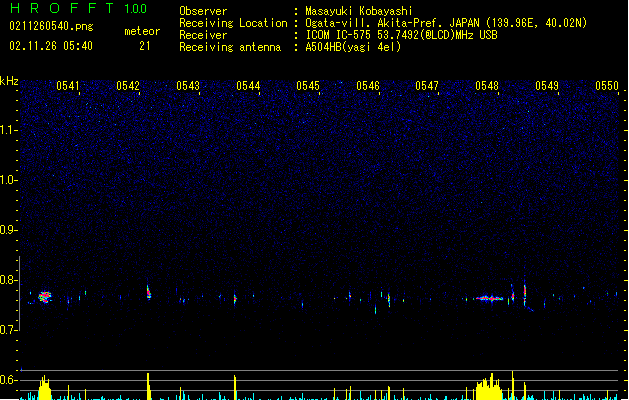Screen dimensions: 629x400
Task: Click the HROFFT 1.00 title text
Action: (x=79, y=8)
